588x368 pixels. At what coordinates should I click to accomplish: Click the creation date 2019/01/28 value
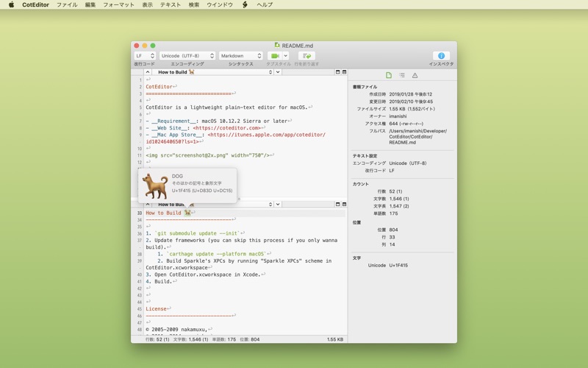pyautogui.click(x=410, y=94)
